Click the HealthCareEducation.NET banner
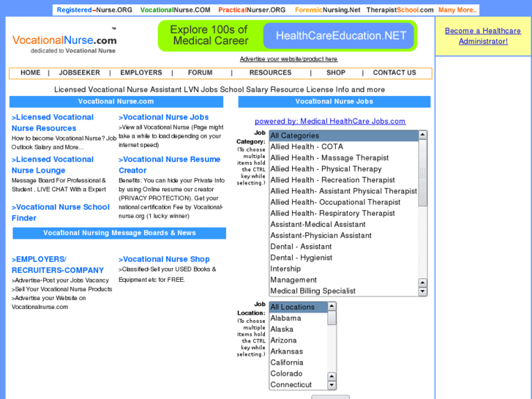 point(288,36)
